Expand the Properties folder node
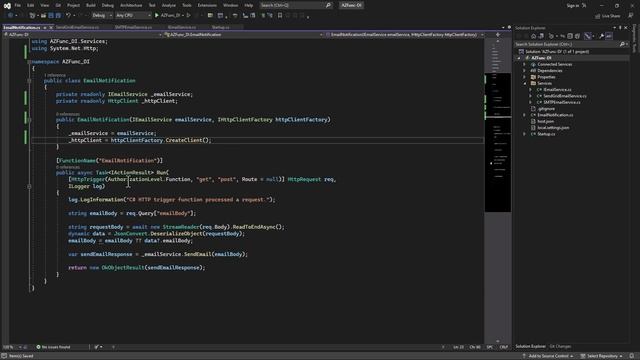This screenshot has height=360, width=640. (524, 77)
